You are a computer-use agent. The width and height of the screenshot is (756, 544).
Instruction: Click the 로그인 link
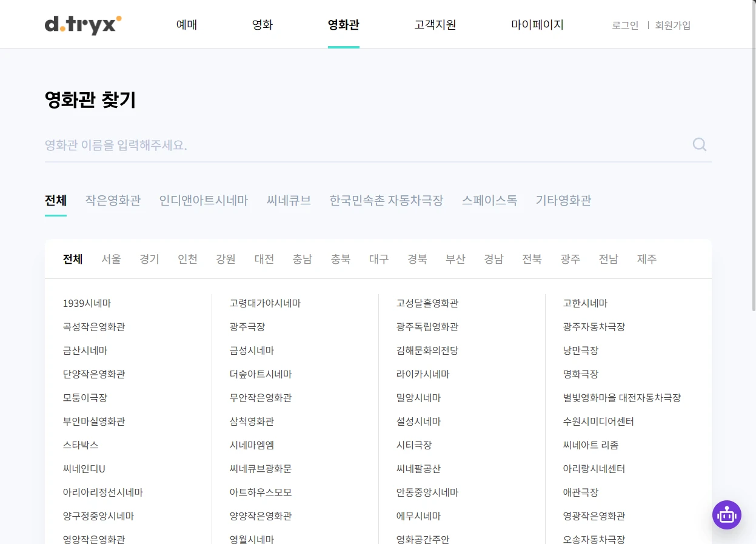[x=625, y=25]
